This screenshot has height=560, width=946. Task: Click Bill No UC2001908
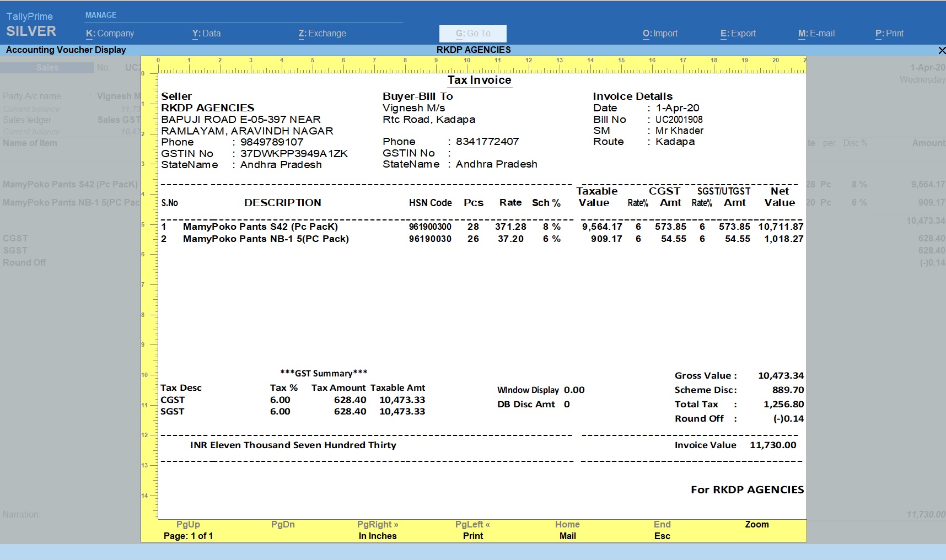click(x=679, y=120)
